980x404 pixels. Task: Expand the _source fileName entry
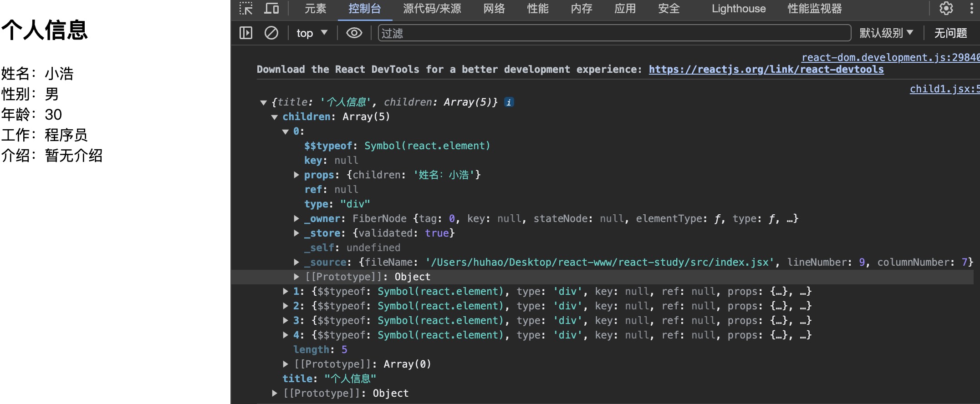[x=296, y=262]
